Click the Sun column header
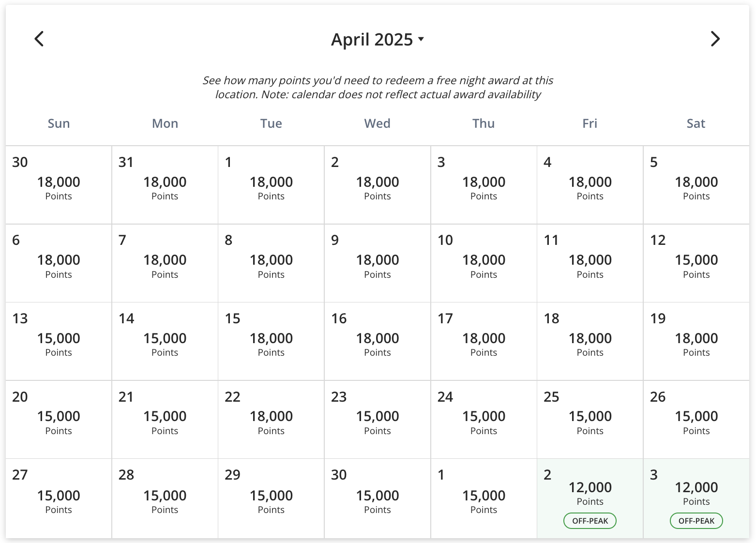756x543 pixels. tap(58, 123)
